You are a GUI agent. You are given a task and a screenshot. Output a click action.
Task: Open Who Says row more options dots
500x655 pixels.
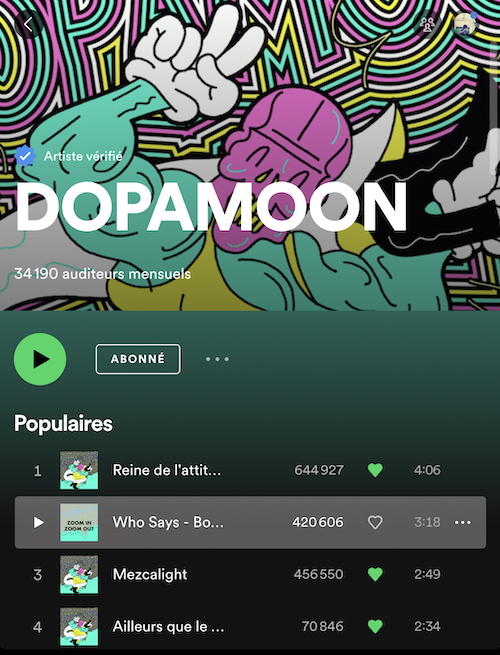click(463, 522)
